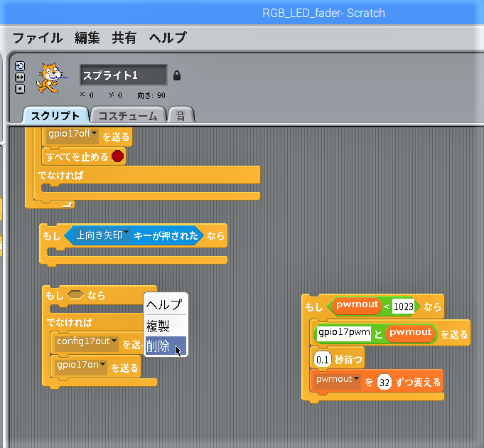
Task: Select the can-rotate rotation style icon
Action: coord(20,66)
